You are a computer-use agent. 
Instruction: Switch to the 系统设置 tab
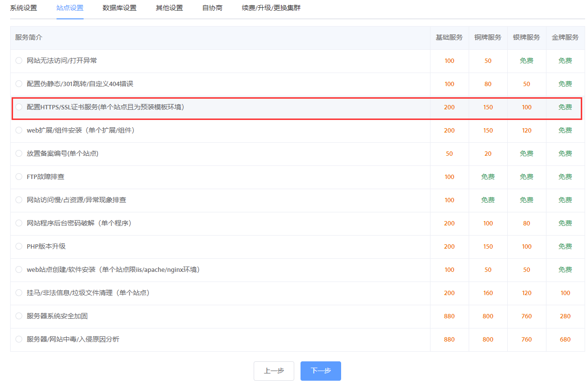point(24,8)
